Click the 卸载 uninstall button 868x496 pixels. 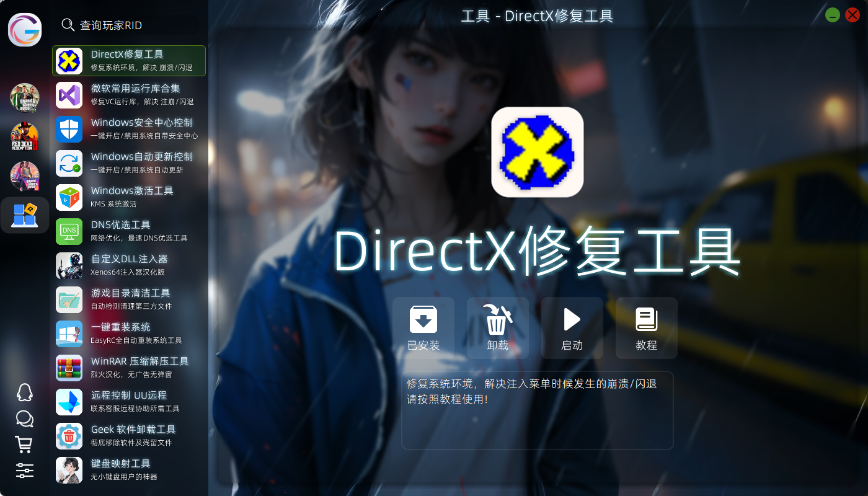(498, 328)
